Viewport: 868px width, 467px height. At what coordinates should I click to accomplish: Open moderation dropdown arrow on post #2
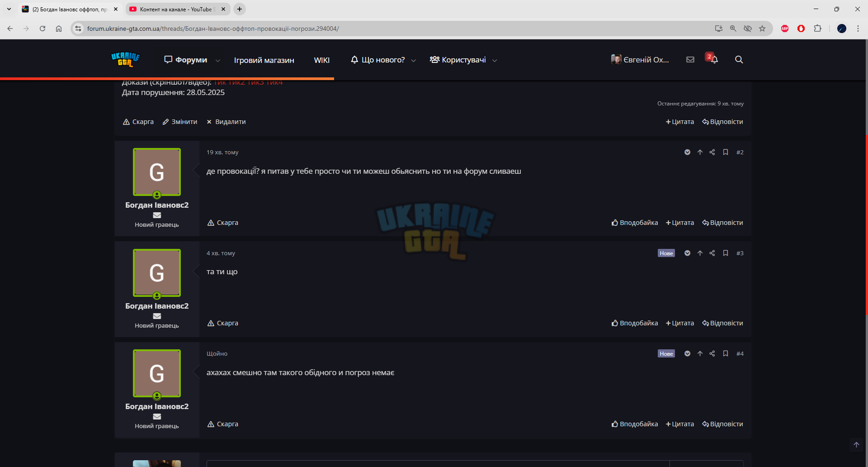pos(687,152)
